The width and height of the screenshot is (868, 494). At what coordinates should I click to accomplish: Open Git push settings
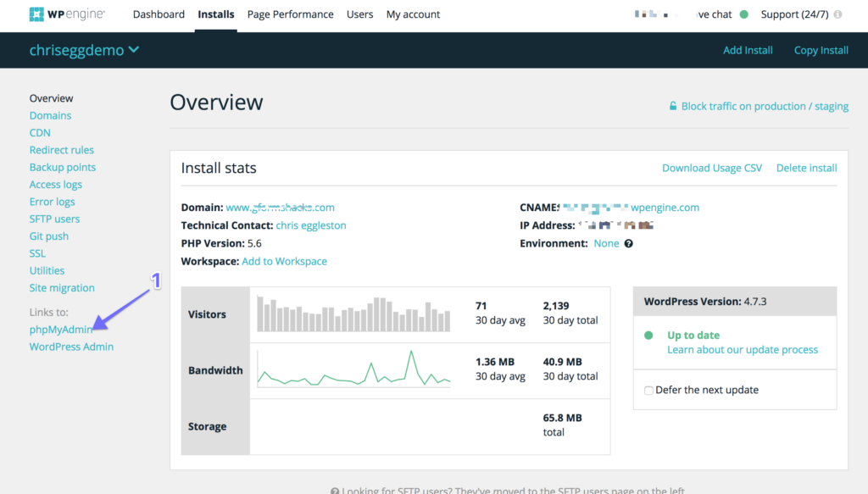(x=48, y=236)
